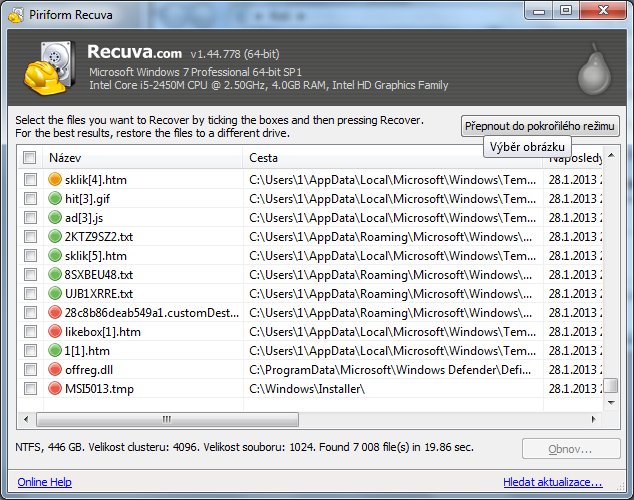
Task: Click the red status dot beside MSI5013.tmp
Action: coord(55,388)
